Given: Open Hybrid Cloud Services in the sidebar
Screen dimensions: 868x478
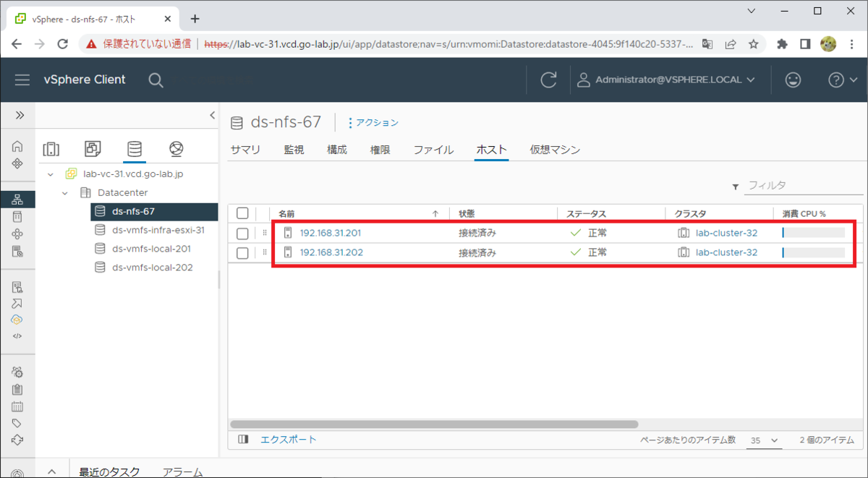Looking at the screenshot, I should coord(17,320).
